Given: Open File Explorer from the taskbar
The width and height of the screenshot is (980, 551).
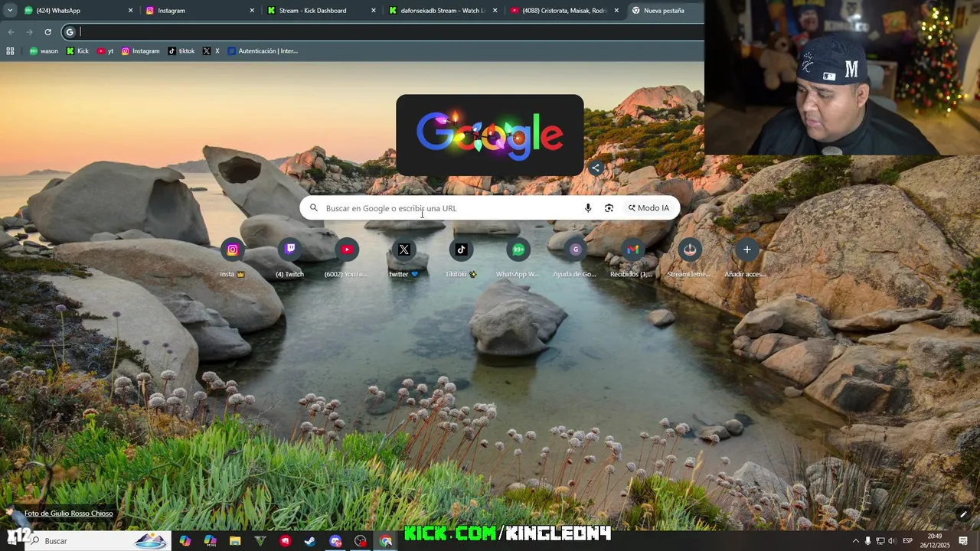Looking at the screenshot, I should tap(235, 541).
